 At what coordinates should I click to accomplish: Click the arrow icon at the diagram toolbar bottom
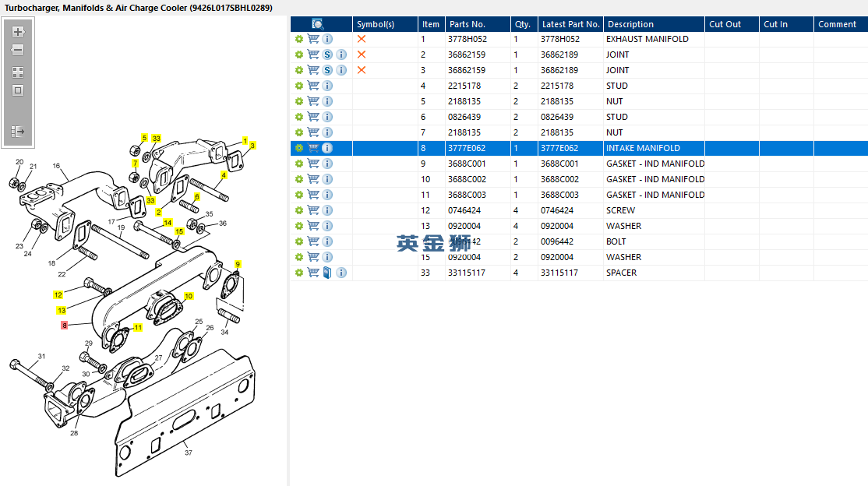coord(18,131)
